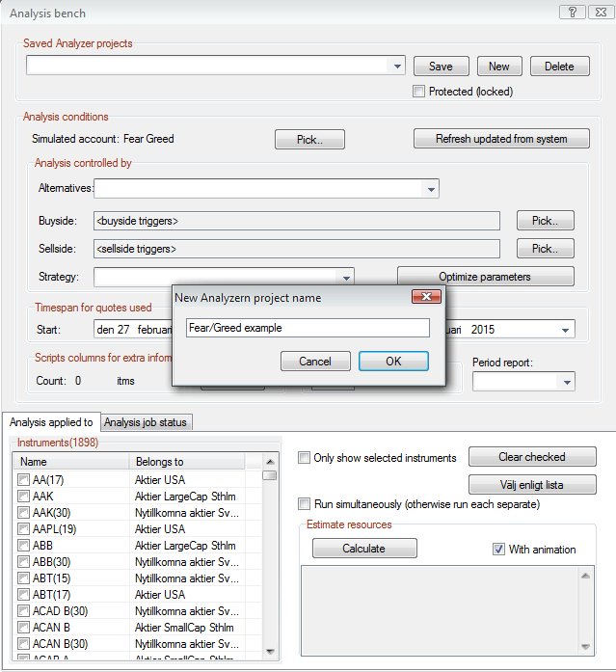Viewport: 616px width, 672px height.
Task: Select Analysis applied to tab
Action: pyautogui.click(x=51, y=422)
